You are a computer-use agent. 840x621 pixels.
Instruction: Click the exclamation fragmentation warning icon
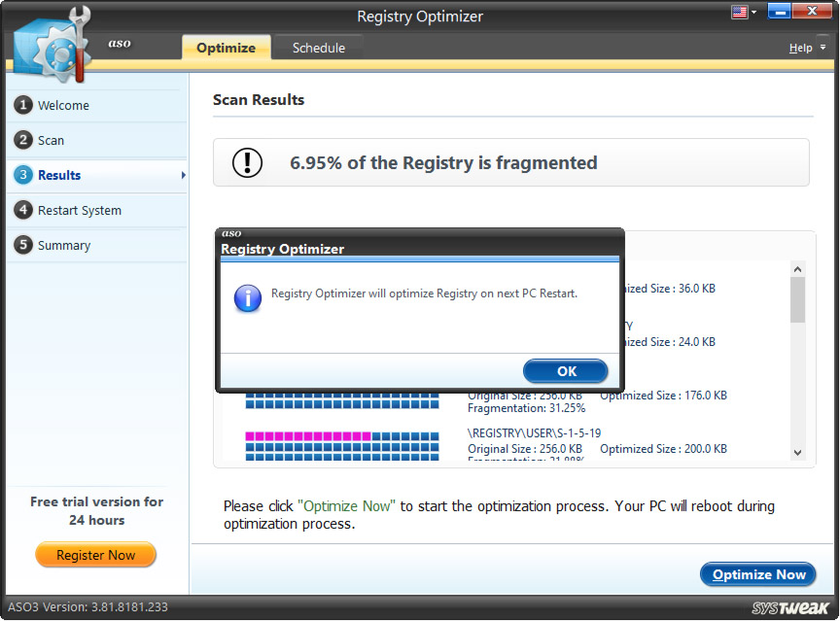pos(247,162)
